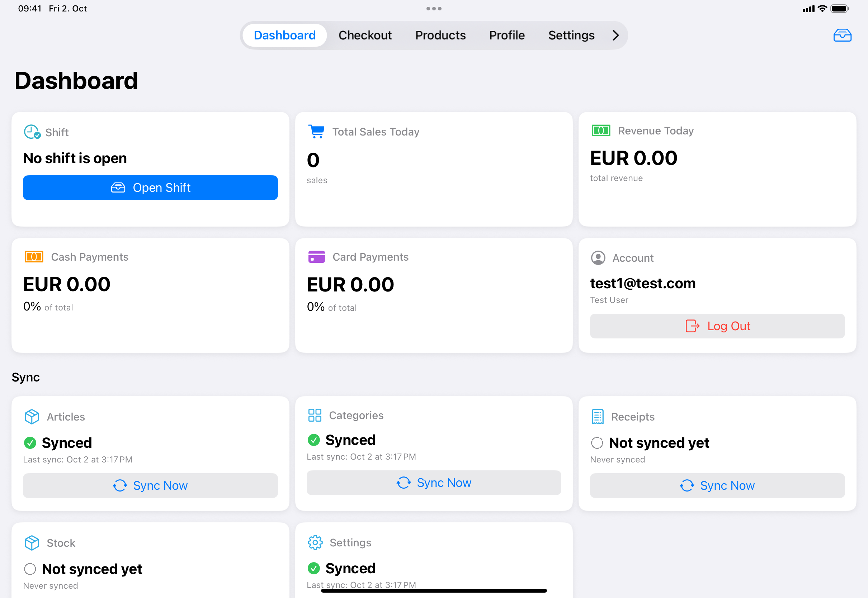Click the Dashboard page title

(x=76, y=81)
